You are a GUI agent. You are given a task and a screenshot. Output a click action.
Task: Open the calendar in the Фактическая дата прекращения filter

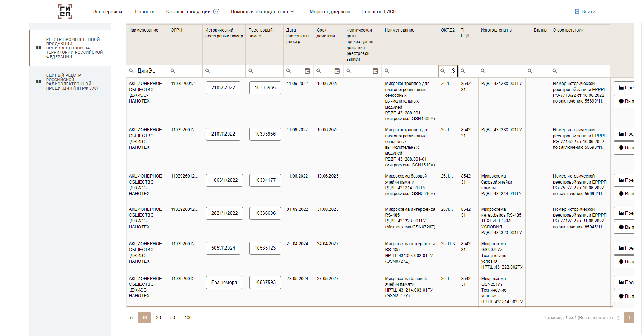[x=376, y=71]
